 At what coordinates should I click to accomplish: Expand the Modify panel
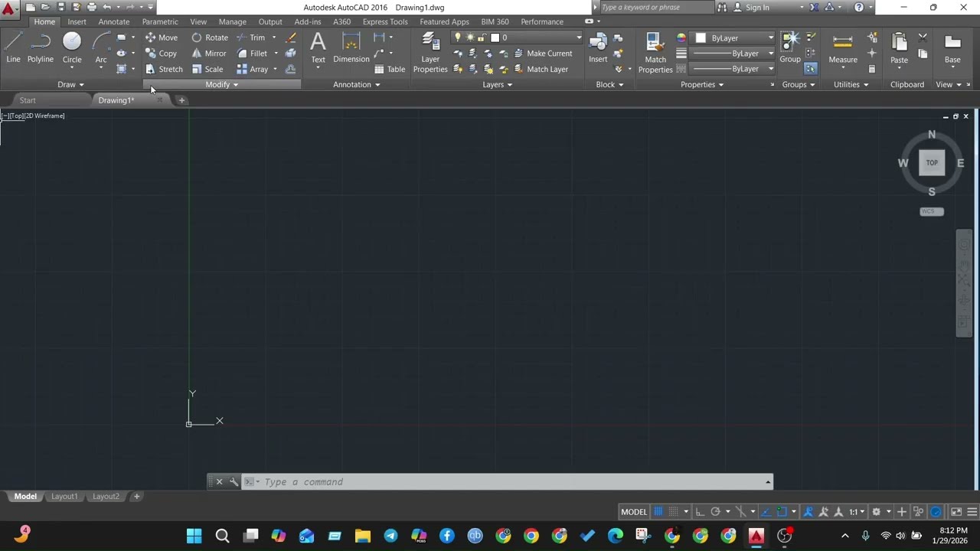[221, 84]
